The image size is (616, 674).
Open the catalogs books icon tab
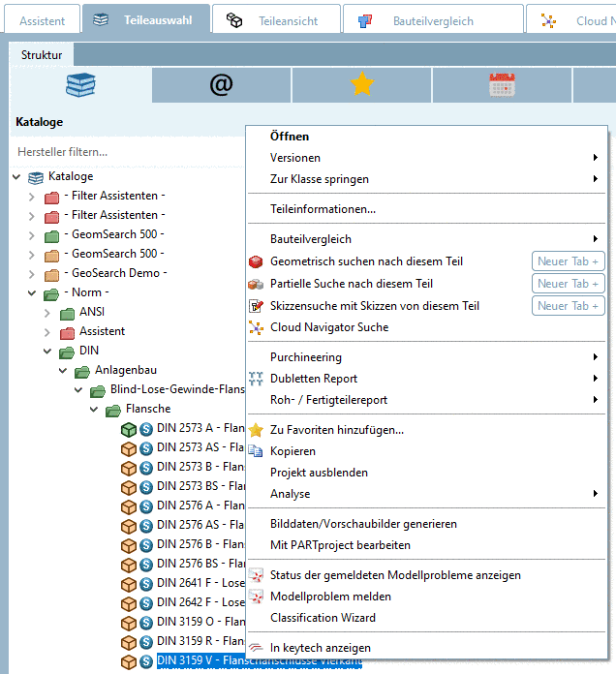(80, 84)
